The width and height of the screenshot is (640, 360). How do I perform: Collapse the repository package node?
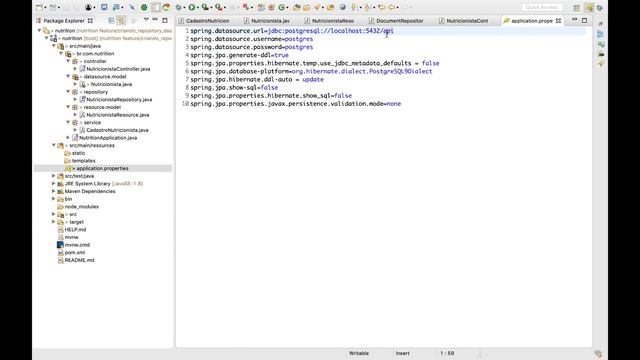[68, 92]
